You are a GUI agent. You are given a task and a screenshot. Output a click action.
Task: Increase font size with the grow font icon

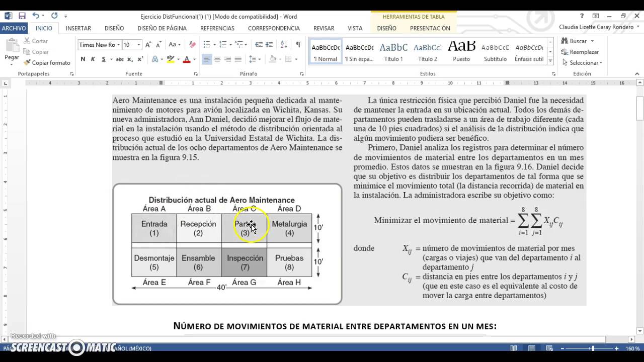[x=148, y=45]
